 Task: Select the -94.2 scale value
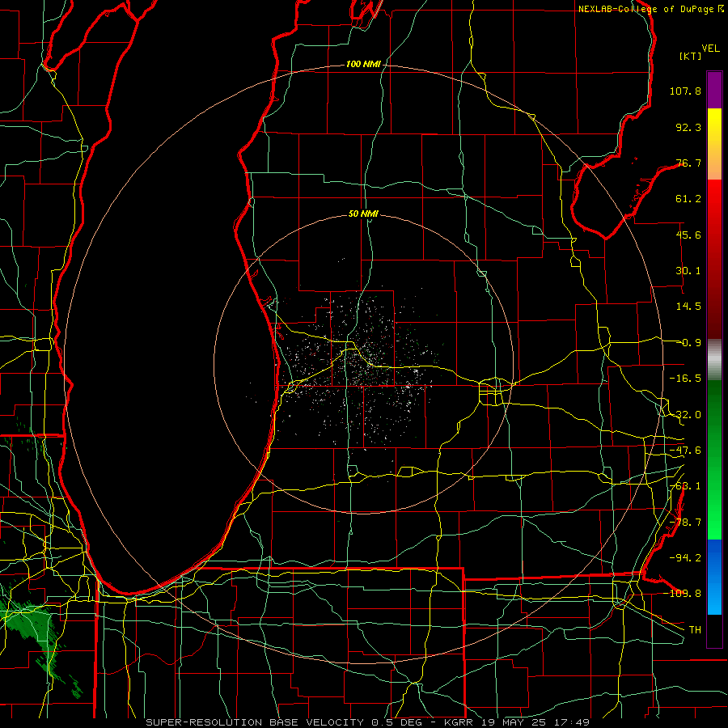(685, 558)
